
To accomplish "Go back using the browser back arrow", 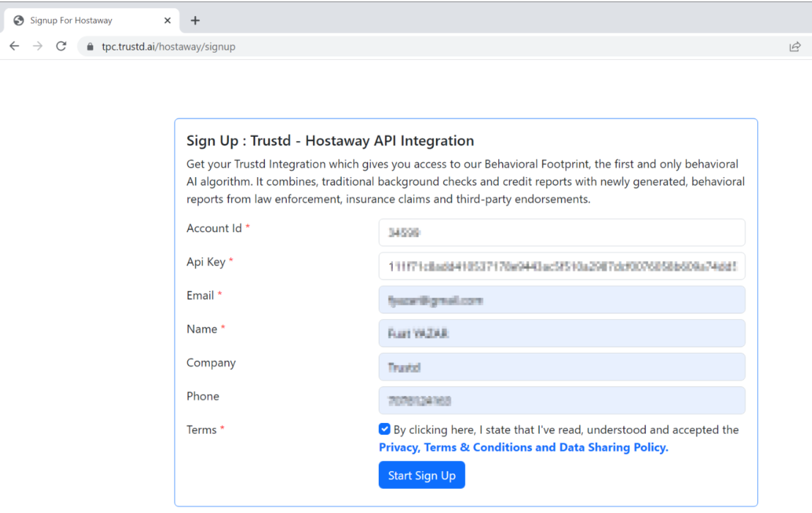I will pos(15,46).
